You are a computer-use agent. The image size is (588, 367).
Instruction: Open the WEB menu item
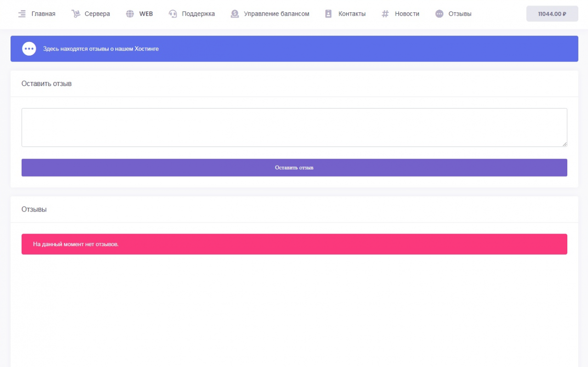(146, 14)
